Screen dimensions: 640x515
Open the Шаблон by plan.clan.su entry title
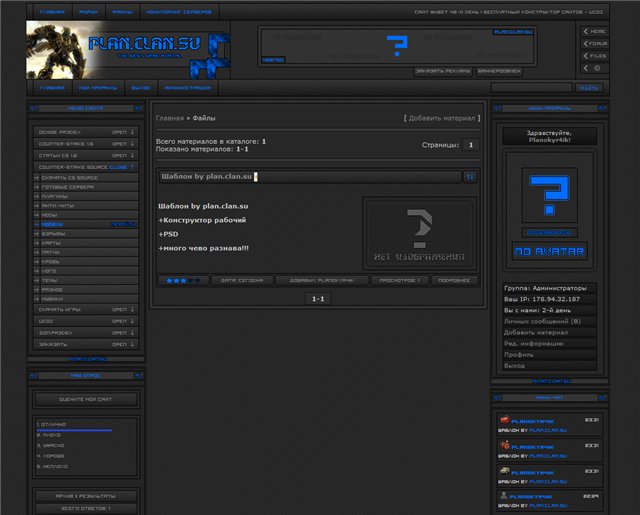coord(207,177)
